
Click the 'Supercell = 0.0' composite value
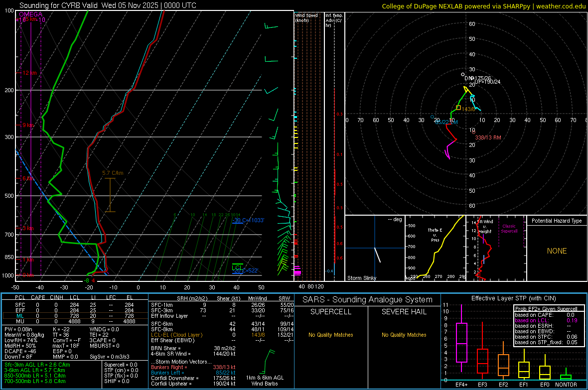(x=121, y=365)
